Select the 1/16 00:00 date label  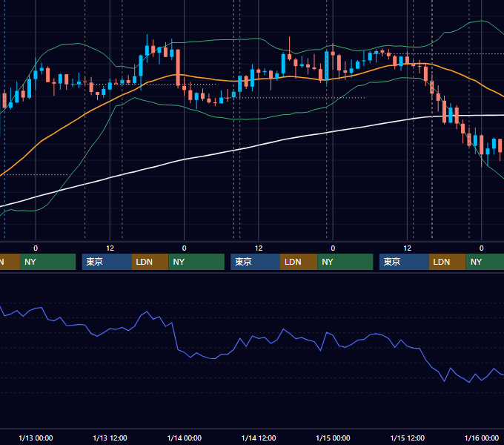pyautogui.click(x=482, y=438)
